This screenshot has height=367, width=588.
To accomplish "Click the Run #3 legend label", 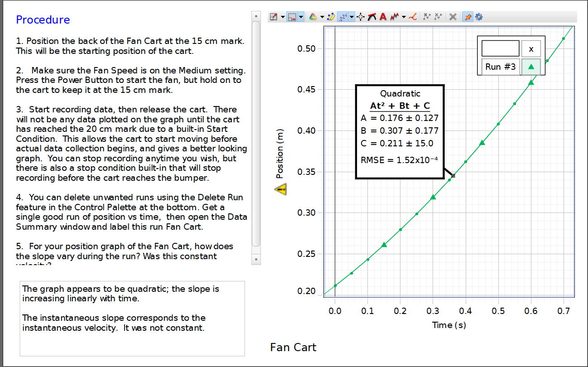I will 500,67.
